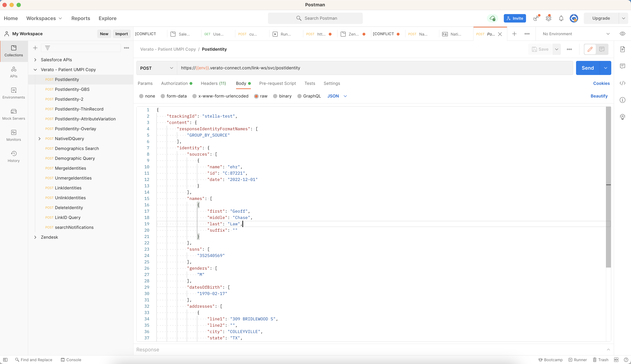Select the GraphQL body radio button
This screenshot has width=631, height=364.
[299, 96]
